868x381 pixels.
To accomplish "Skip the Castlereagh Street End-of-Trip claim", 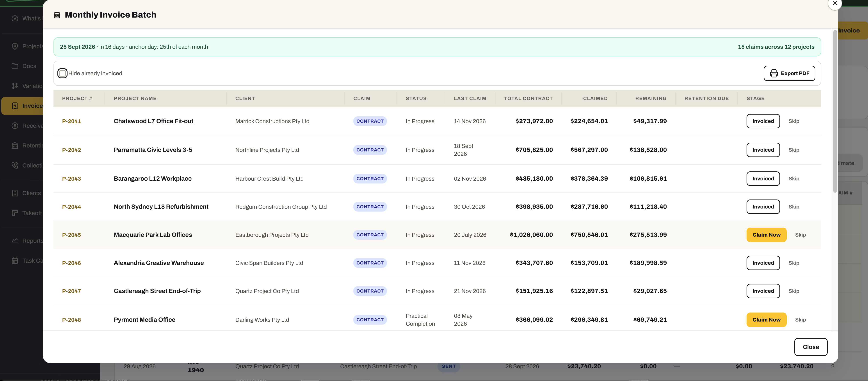I will click(793, 291).
